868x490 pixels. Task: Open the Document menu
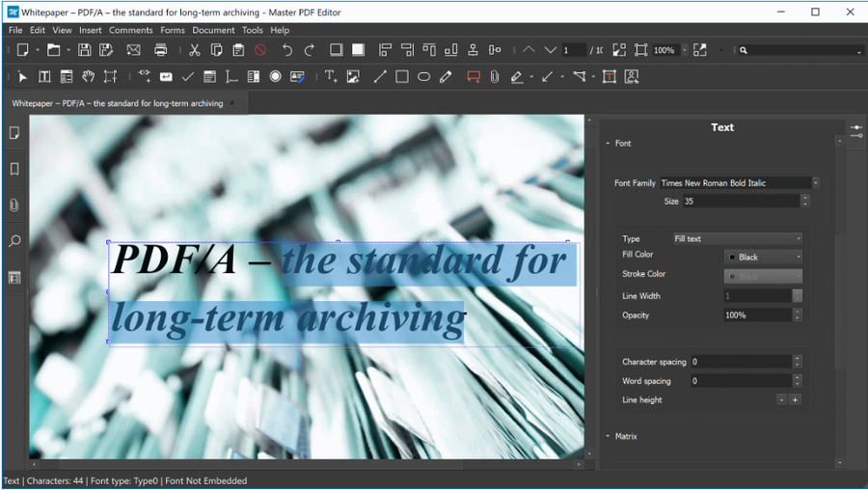tap(213, 30)
